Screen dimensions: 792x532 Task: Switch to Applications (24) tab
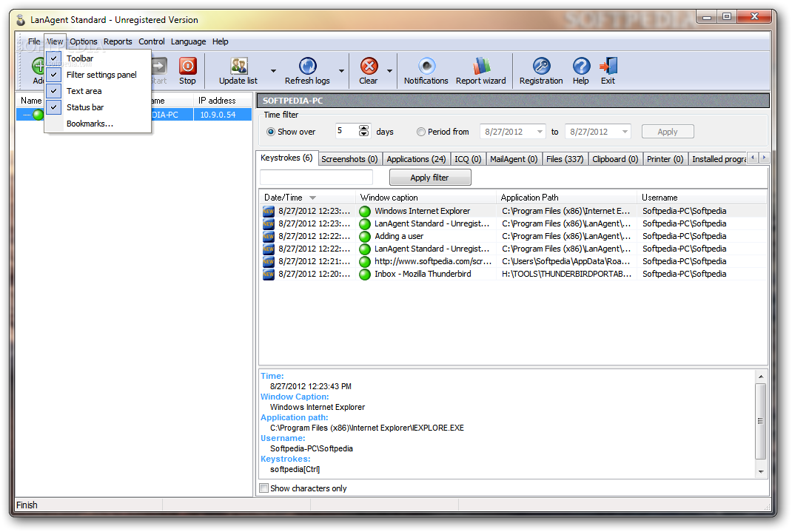coord(416,159)
